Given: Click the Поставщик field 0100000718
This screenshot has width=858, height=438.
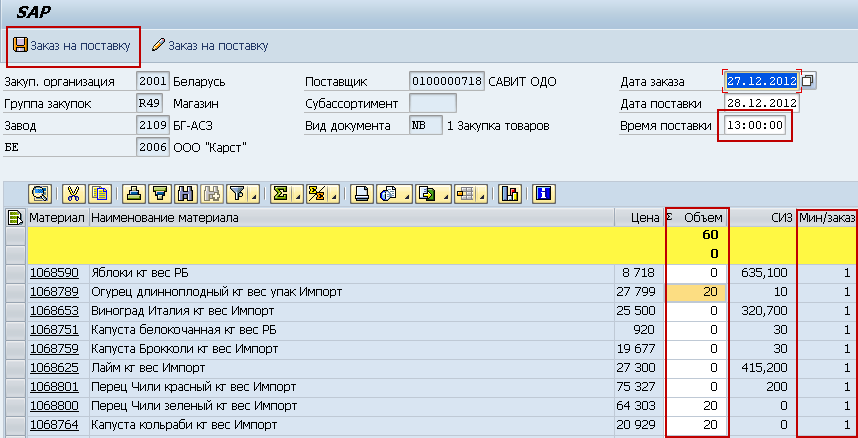Looking at the screenshot, I should (x=447, y=82).
